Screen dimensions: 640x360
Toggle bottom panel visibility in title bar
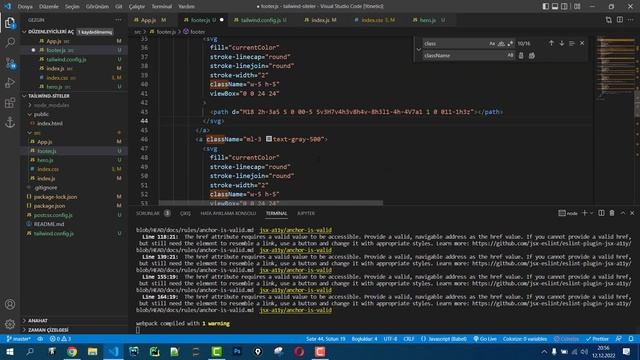coord(555,7)
